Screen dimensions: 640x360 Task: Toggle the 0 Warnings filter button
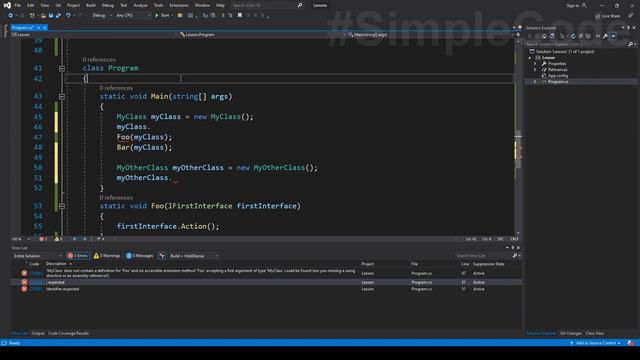pyautogui.click(x=107, y=256)
